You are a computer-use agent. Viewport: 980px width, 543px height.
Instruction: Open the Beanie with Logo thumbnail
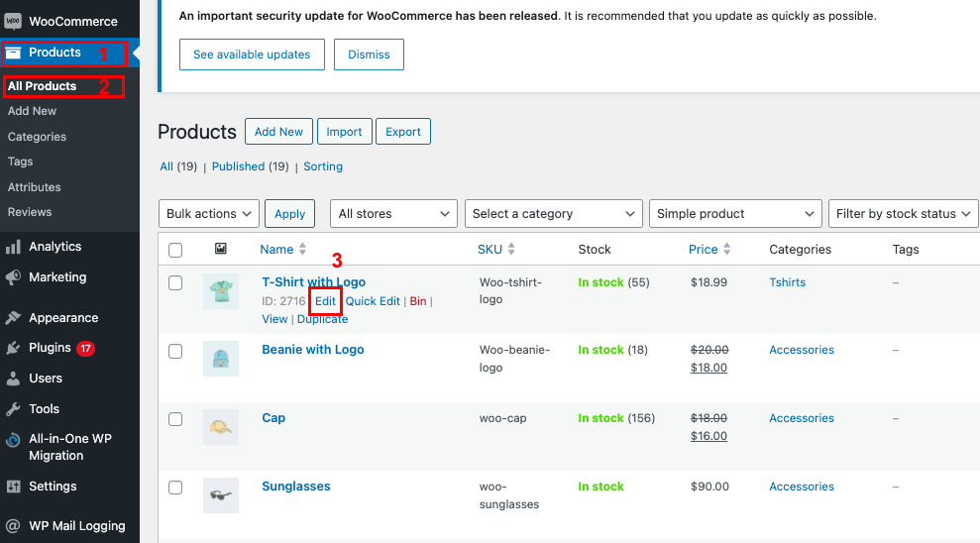tap(221, 359)
